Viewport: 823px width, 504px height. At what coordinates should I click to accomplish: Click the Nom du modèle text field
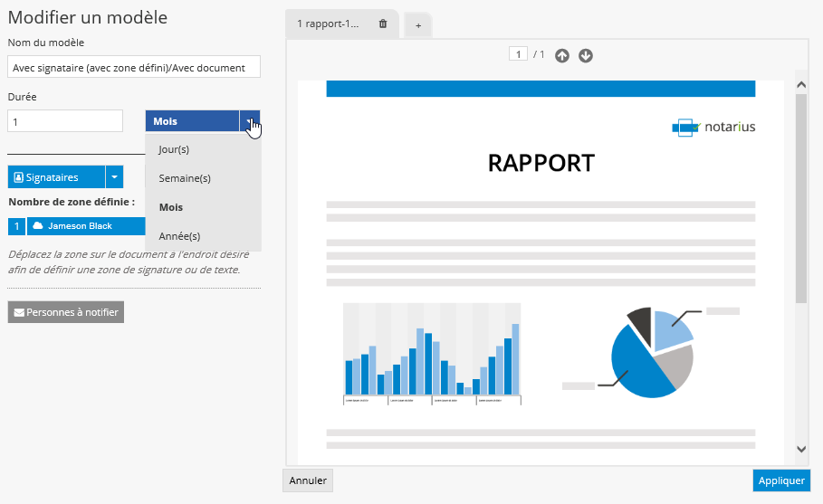(x=134, y=68)
